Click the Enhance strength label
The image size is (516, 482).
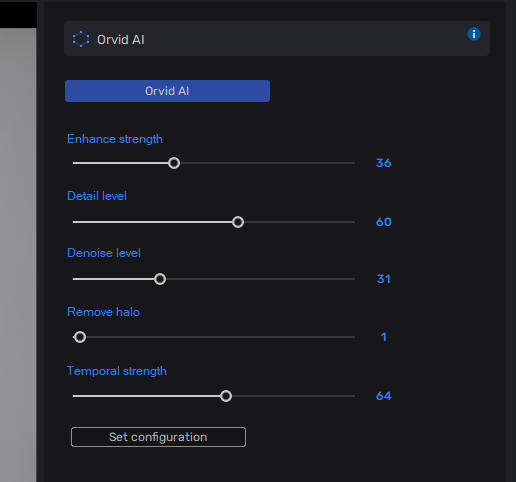(x=115, y=139)
